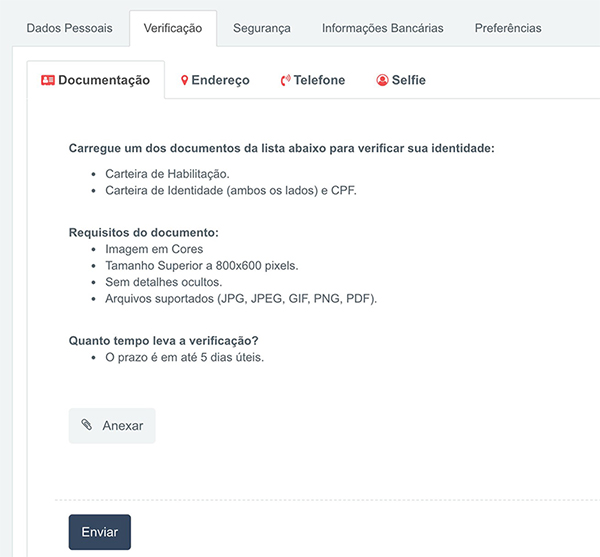The width and height of the screenshot is (600, 557).
Task: Click the identity verification heading text
Action: click(x=282, y=148)
